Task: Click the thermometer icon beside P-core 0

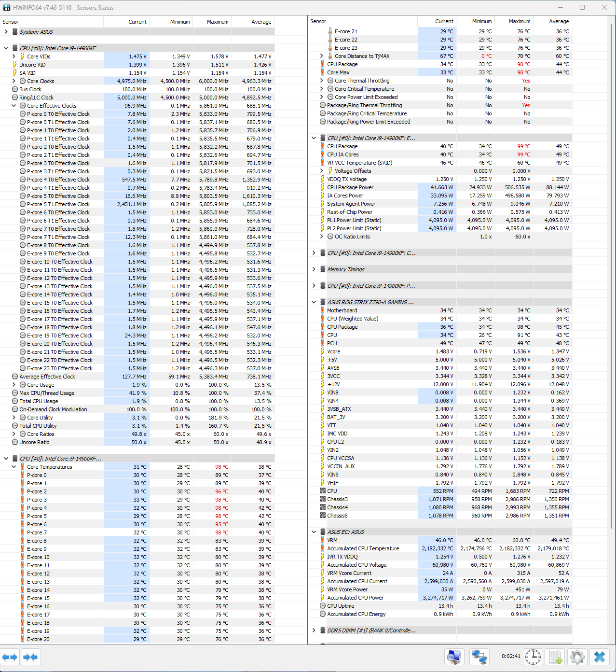Action: coord(22,475)
